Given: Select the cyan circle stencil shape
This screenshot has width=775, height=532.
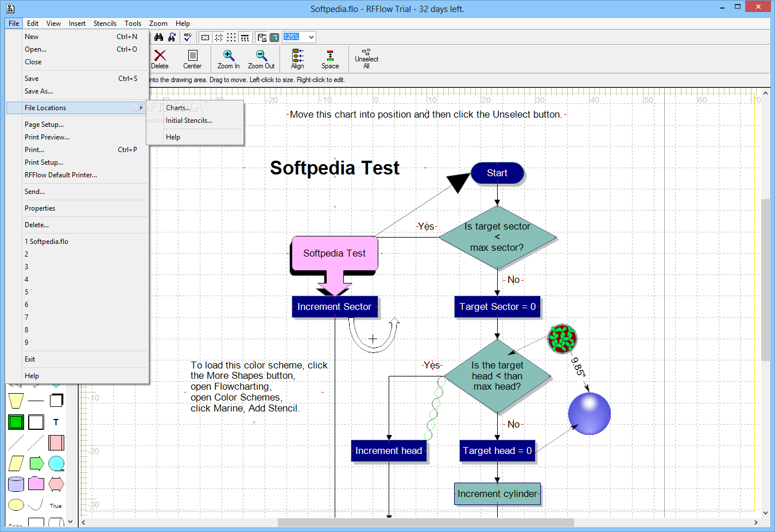Looking at the screenshot, I should pos(56,463).
